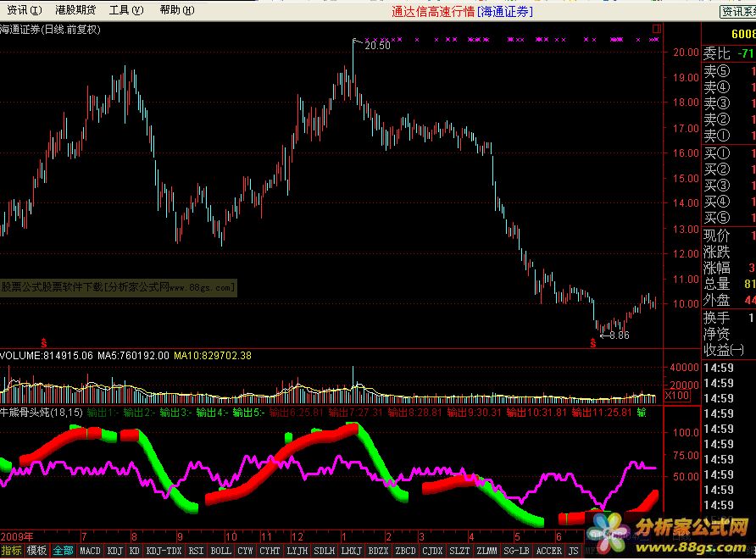Click the 收益(一) label
This screenshot has width=756, height=560.
point(723,351)
